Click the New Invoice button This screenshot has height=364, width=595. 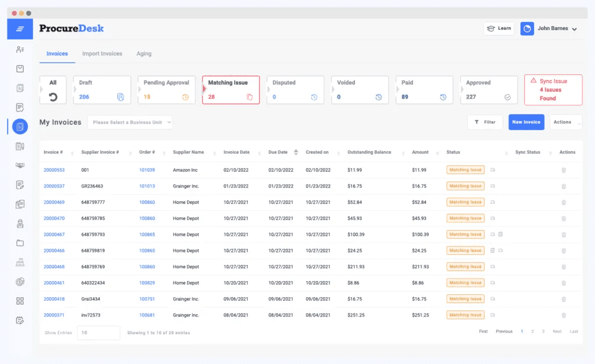click(x=526, y=122)
